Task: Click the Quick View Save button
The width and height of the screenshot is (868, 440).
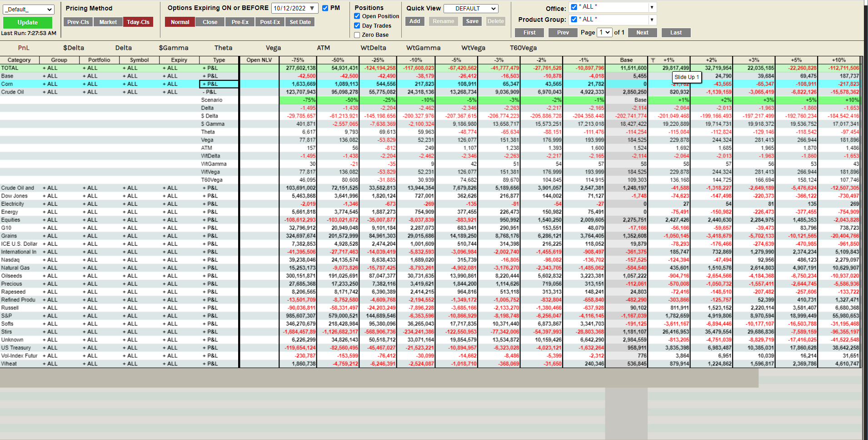Action: [x=472, y=21]
